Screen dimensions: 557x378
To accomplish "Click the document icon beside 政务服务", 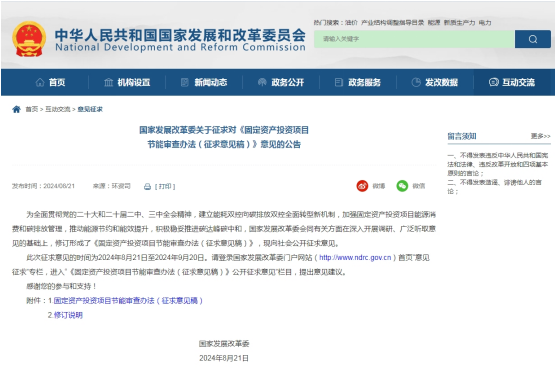I will tap(339, 82).
